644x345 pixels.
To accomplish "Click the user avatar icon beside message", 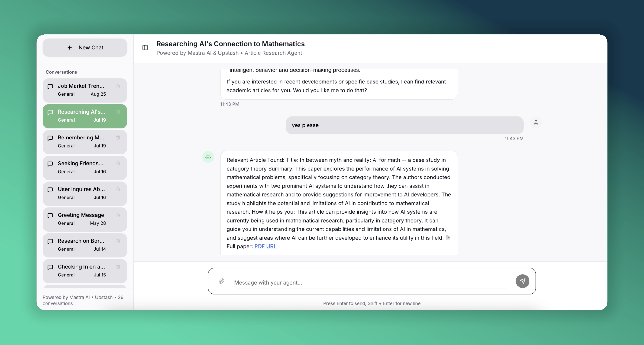I will coord(536,122).
